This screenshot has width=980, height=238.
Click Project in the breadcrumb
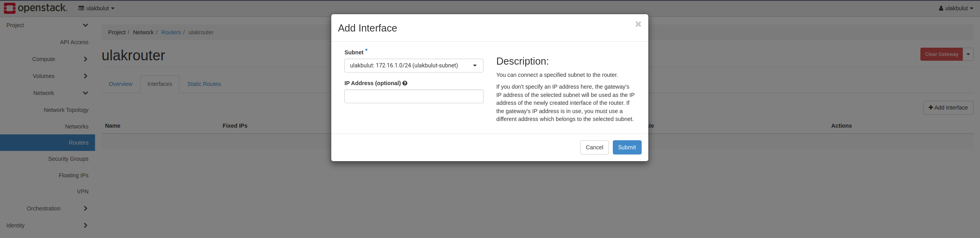click(x=117, y=32)
